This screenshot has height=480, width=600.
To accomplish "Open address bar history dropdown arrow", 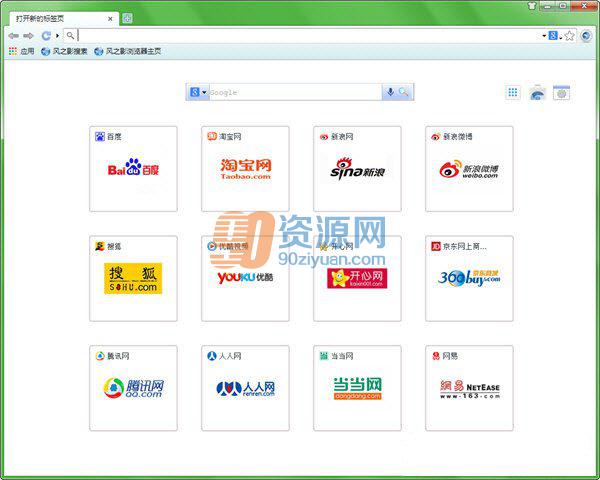I will 544,36.
